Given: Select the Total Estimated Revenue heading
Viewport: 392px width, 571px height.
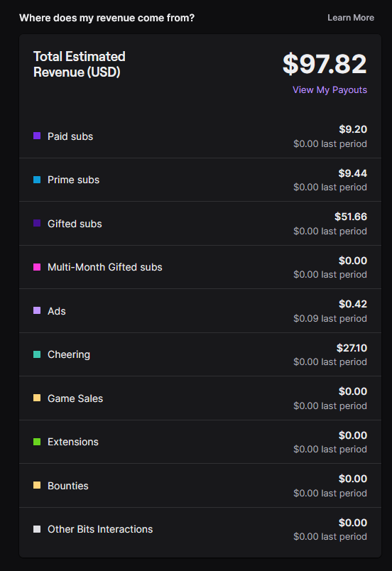Looking at the screenshot, I should tap(80, 64).
